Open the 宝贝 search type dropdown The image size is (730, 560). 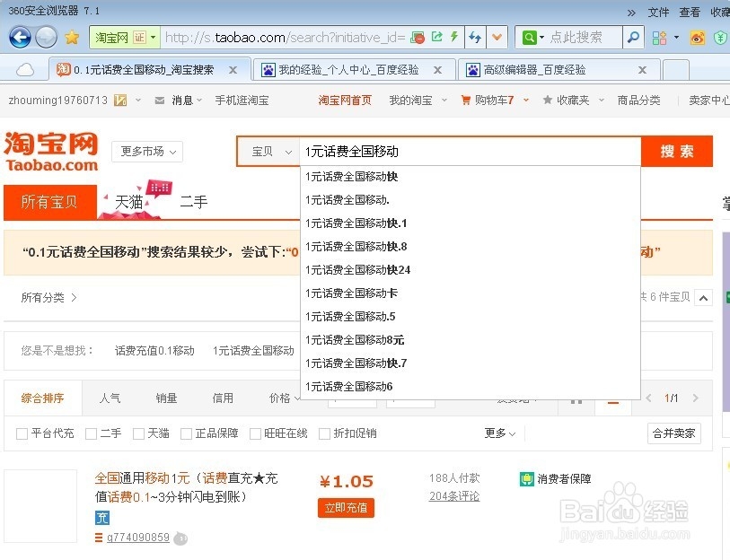click(269, 152)
